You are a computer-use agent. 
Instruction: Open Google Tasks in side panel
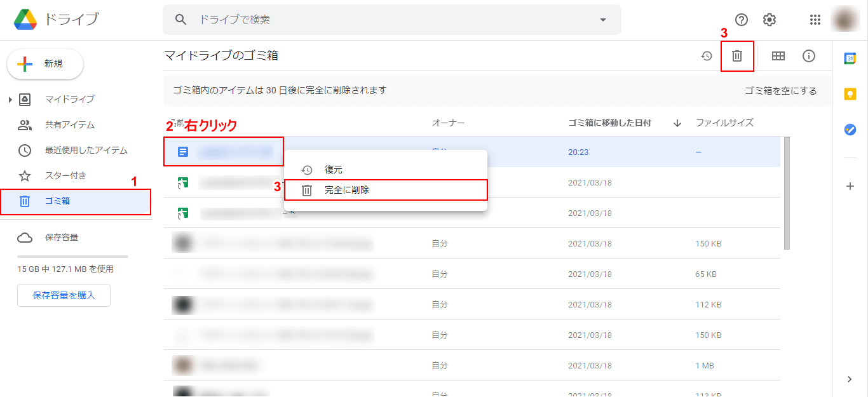[x=850, y=129]
